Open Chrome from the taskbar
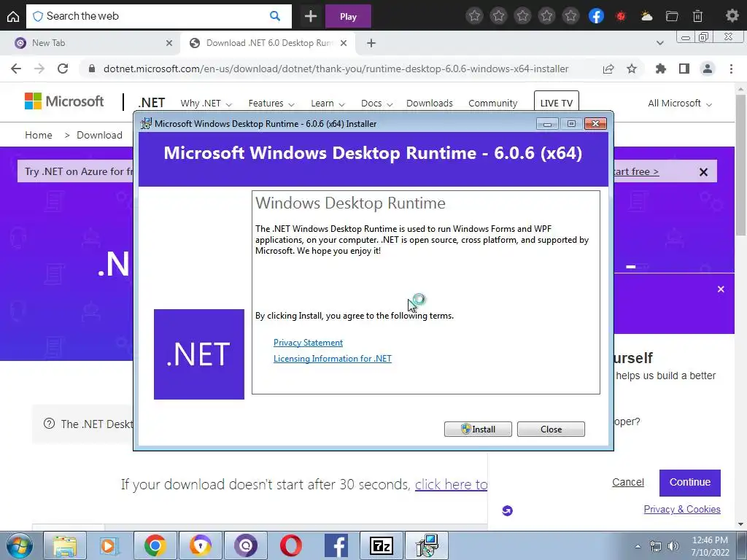Viewport: 747px width, 560px height. [155, 545]
